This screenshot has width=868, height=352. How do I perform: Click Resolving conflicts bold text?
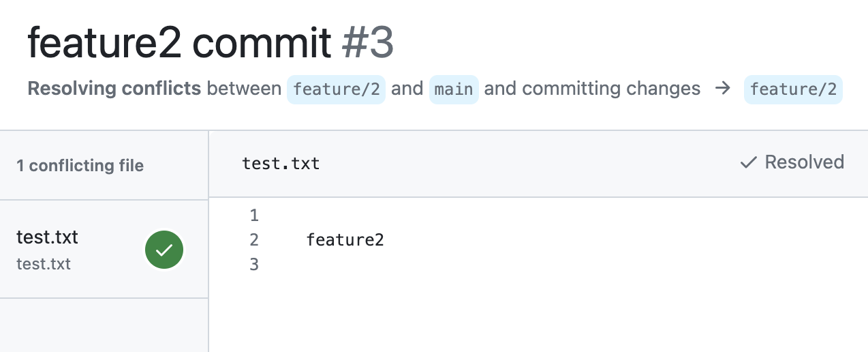pyautogui.click(x=114, y=89)
